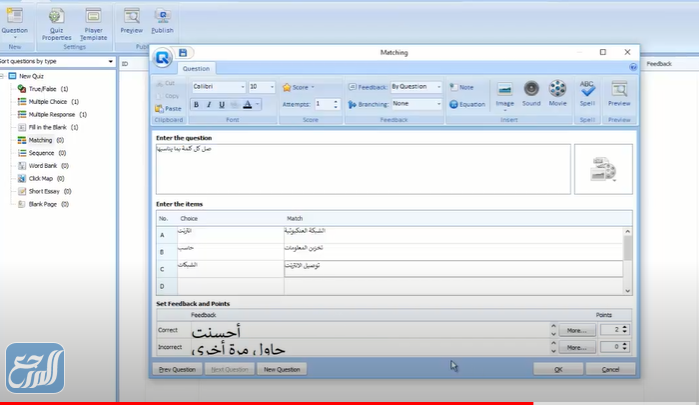The height and width of the screenshot is (405, 699).
Task: Open the Equation editor
Action: 466,104
